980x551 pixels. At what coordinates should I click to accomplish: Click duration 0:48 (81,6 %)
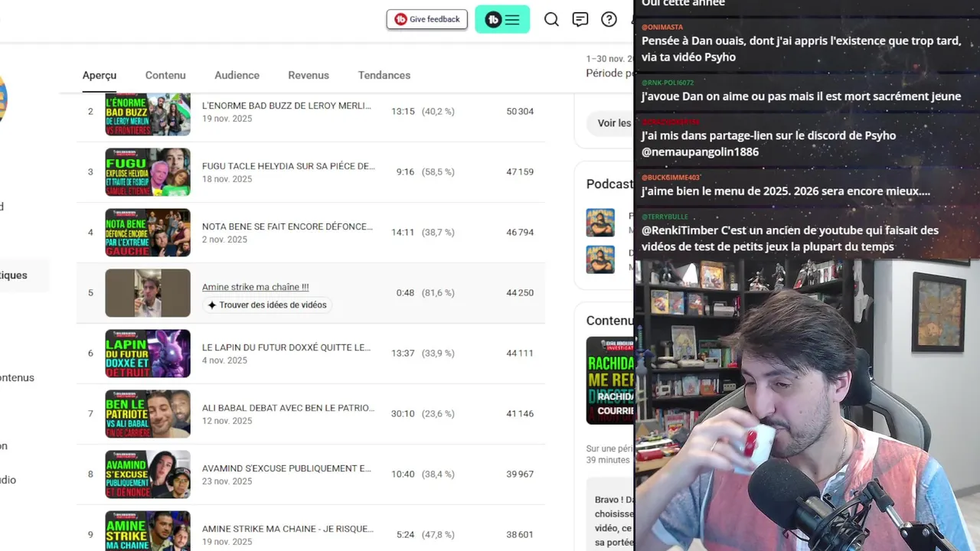click(425, 293)
